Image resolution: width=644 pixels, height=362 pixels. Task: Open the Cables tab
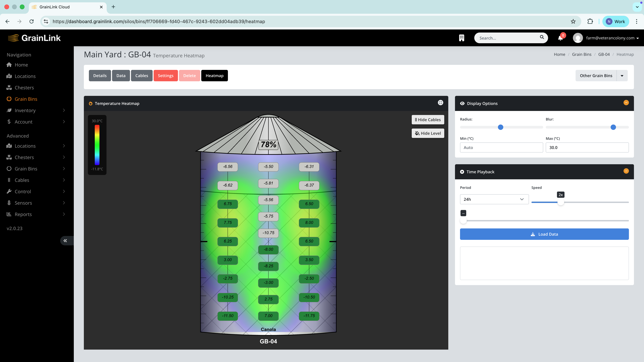click(142, 75)
